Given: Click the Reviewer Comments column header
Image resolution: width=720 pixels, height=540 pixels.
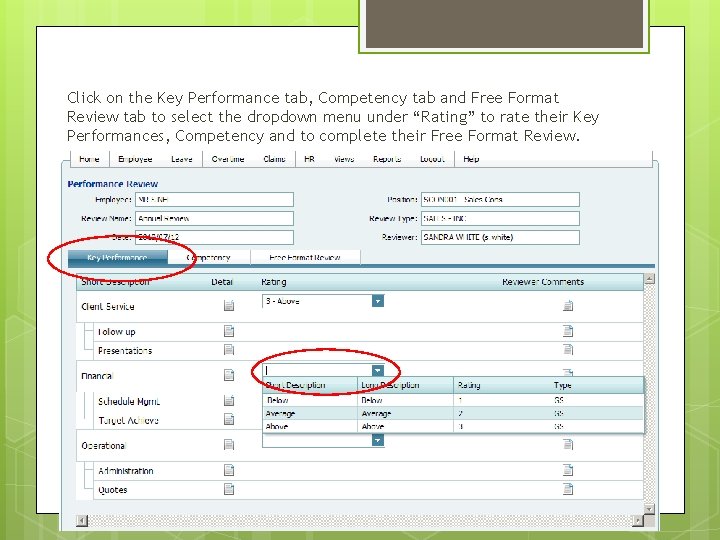Looking at the screenshot, I should pos(543,282).
